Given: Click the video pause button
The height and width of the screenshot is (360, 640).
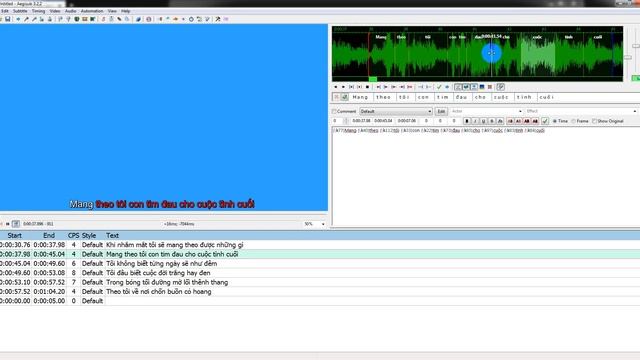Looking at the screenshot, I should (x=7, y=224).
